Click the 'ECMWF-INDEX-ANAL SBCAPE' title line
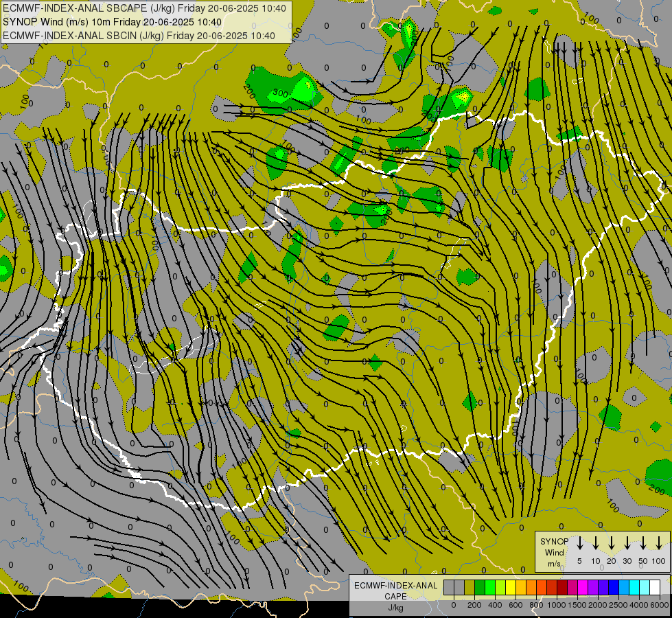The width and height of the screenshot is (672, 618). point(144,8)
